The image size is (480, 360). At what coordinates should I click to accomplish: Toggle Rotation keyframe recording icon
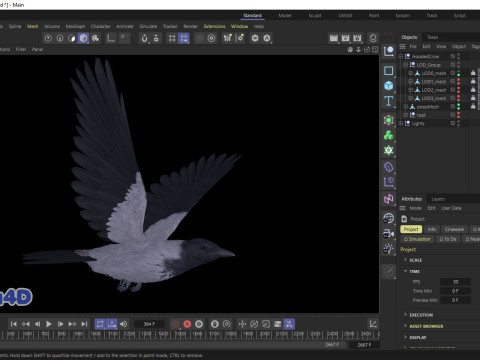click(254, 324)
